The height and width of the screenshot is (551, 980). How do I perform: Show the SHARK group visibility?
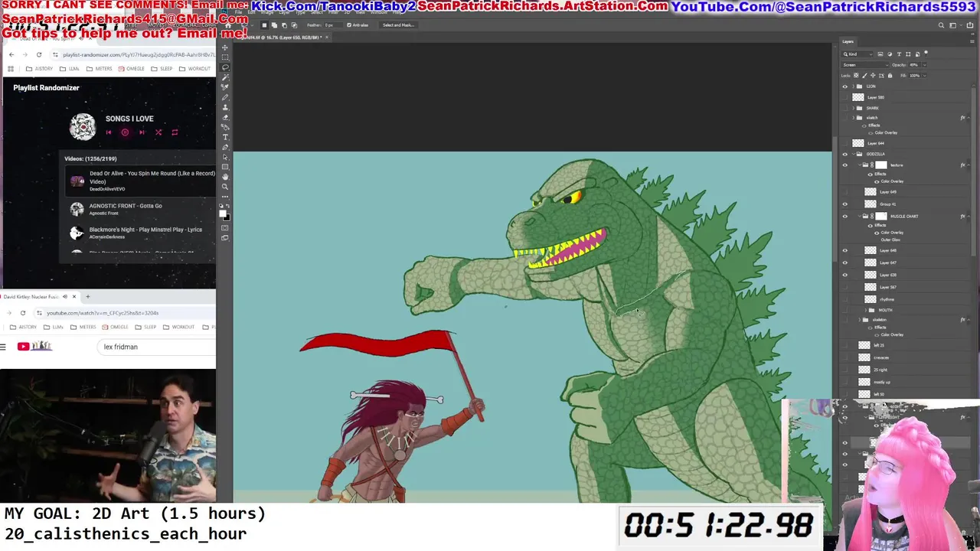[845, 108]
